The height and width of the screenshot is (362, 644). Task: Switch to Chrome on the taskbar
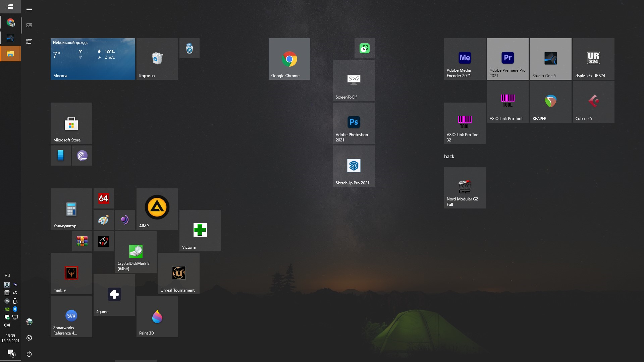(10, 23)
